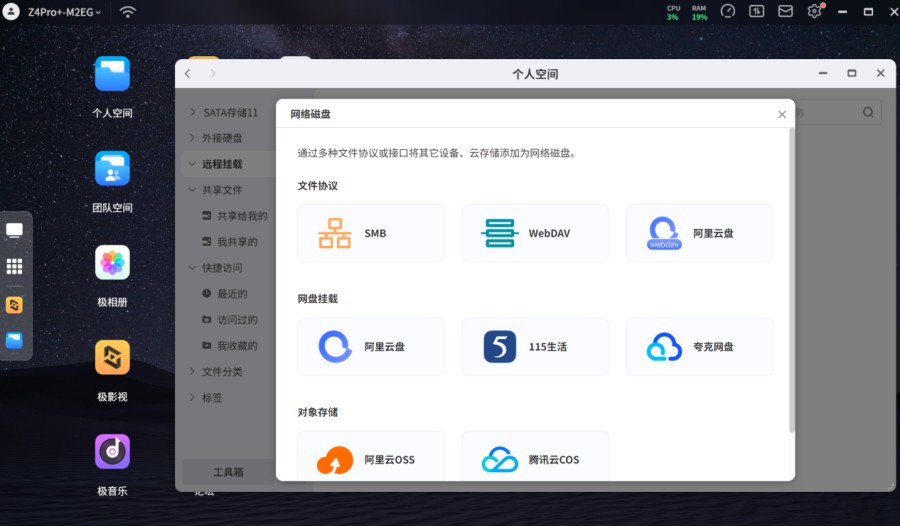Click the search magnifier in 个人空间
Viewport: 900px width, 526px height.
(868, 112)
